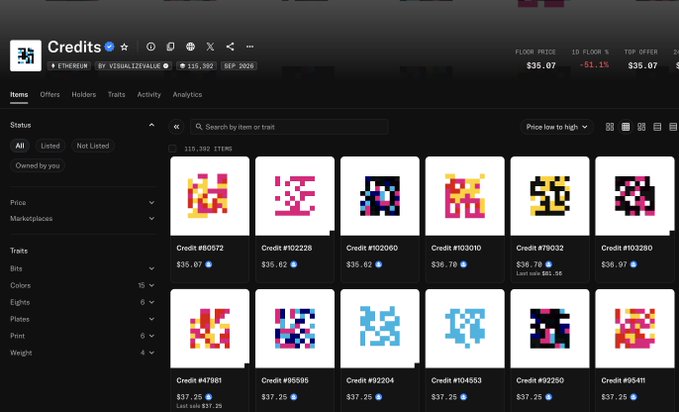Open the Price low to high sort dropdown
679x412 pixels.
click(x=556, y=127)
